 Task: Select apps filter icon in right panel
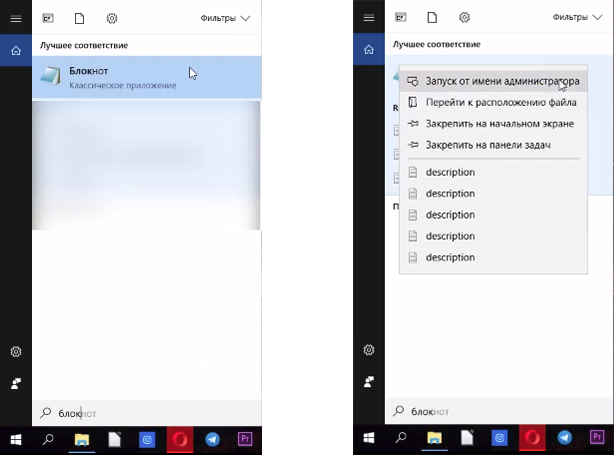[x=401, y=17]
